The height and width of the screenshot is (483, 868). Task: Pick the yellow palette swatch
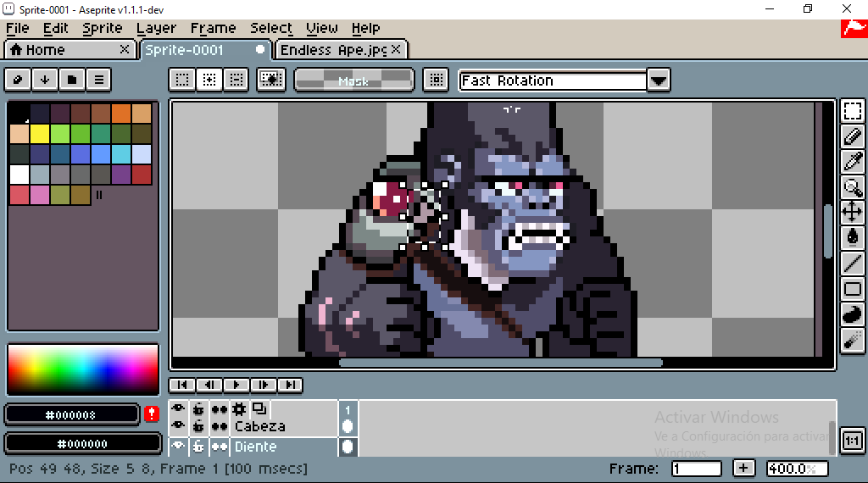(39, 134)
